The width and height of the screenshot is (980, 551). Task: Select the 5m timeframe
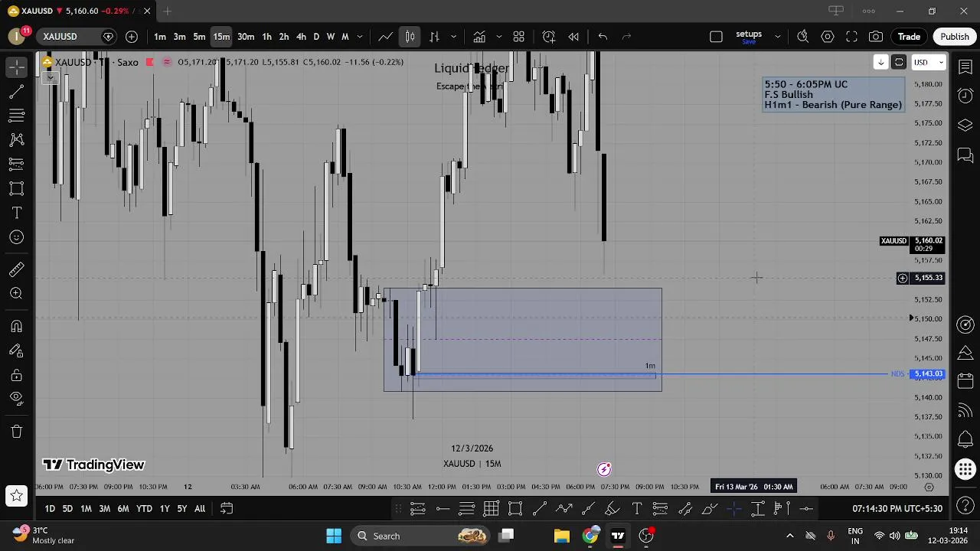(199, 37)
